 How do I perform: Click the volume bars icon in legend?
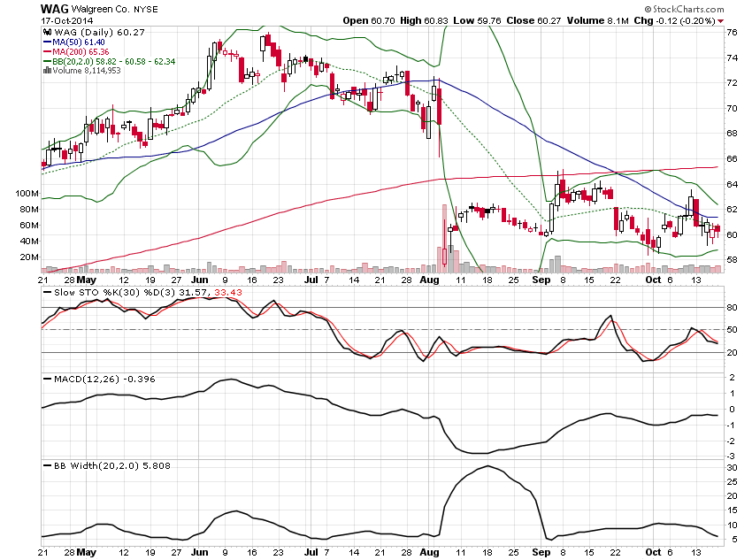[x=48, y=71]
